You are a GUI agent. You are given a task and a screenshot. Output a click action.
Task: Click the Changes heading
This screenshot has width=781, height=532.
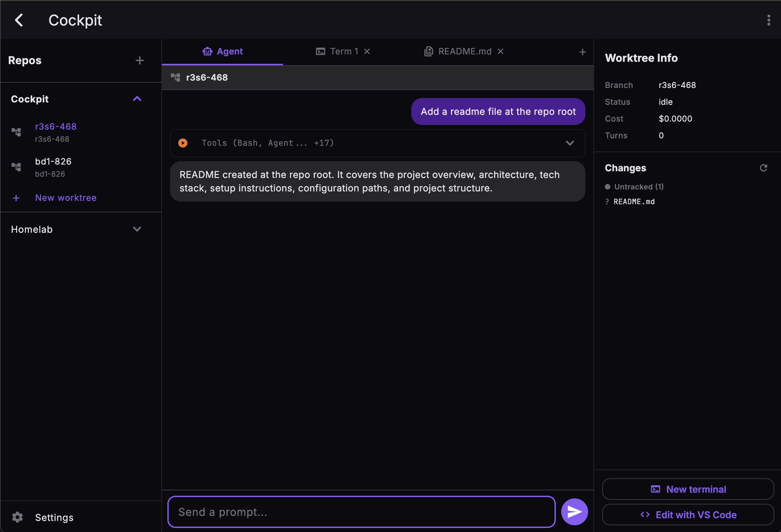tap(625, 168)
